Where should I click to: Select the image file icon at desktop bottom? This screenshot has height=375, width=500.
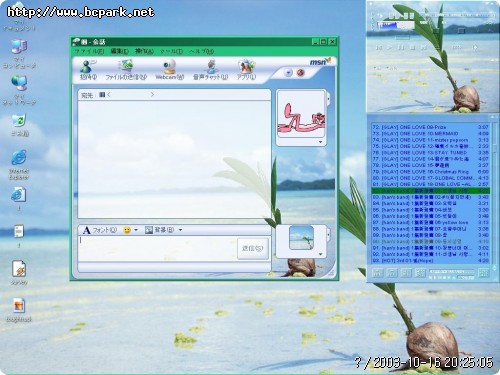[x=19, y=310]
